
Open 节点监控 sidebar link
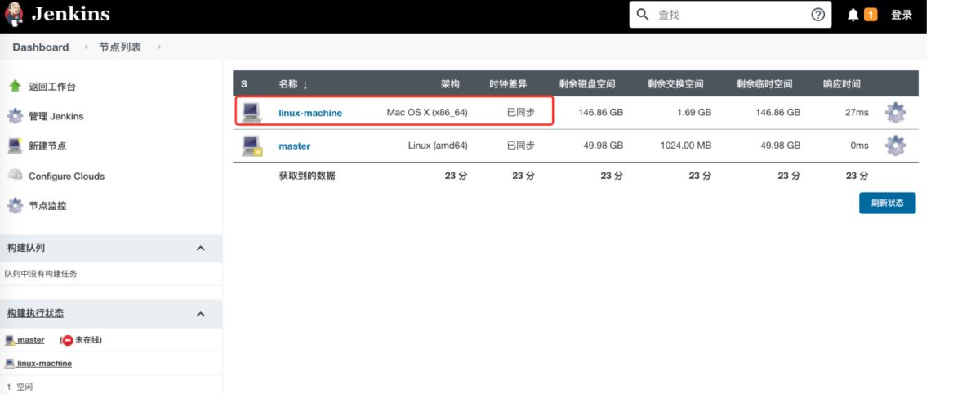pyautogui.click(x=47, y=206)
